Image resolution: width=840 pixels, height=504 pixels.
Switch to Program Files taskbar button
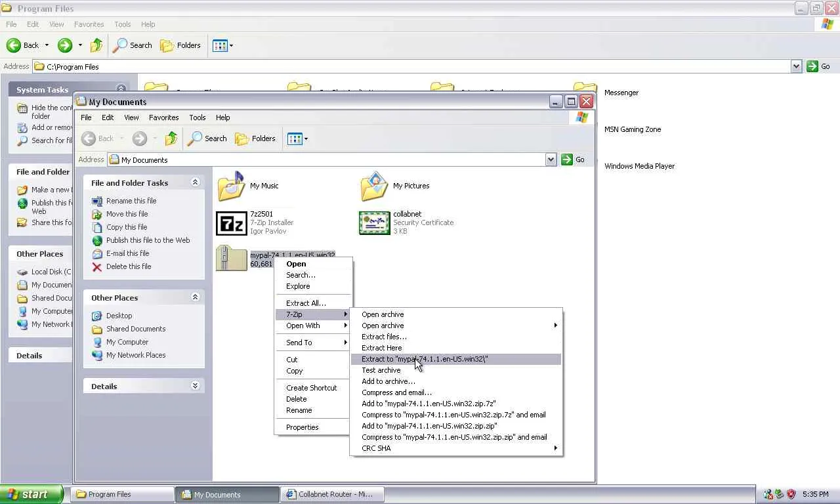(x=123, y=495)
